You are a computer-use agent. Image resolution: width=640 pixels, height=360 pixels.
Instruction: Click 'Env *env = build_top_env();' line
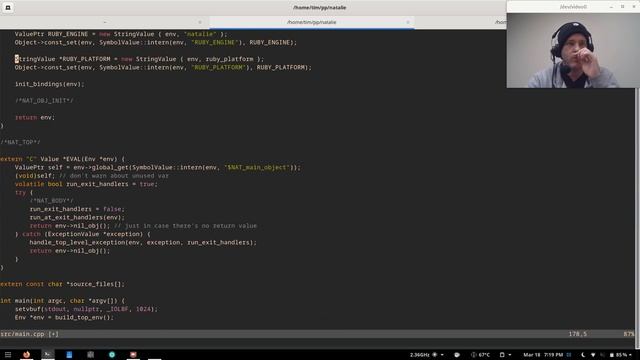pyautogui.click(x=64, y=318)
